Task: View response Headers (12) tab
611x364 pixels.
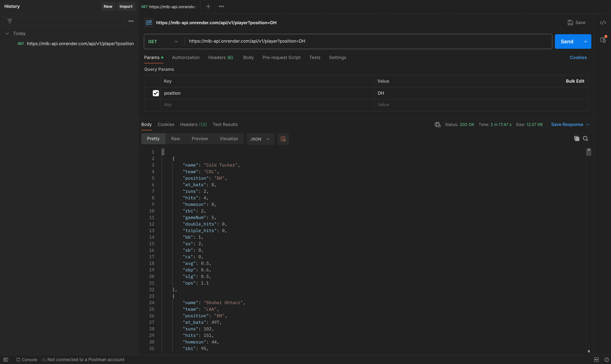Action: tap(193, 125)
